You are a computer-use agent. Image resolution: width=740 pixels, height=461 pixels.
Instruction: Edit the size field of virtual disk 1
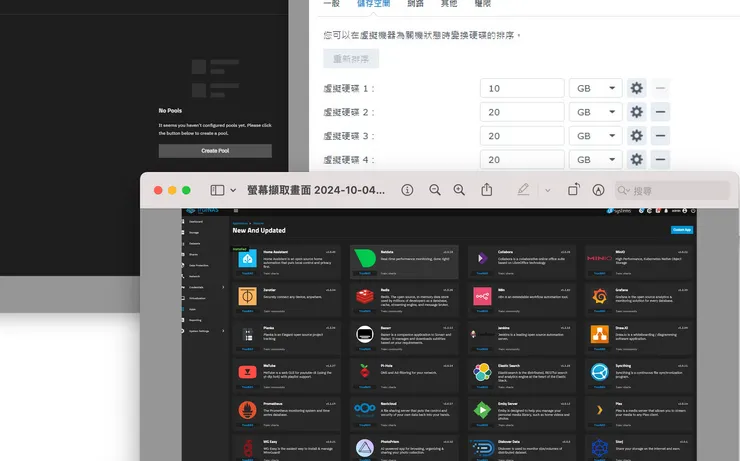(522, 88)
